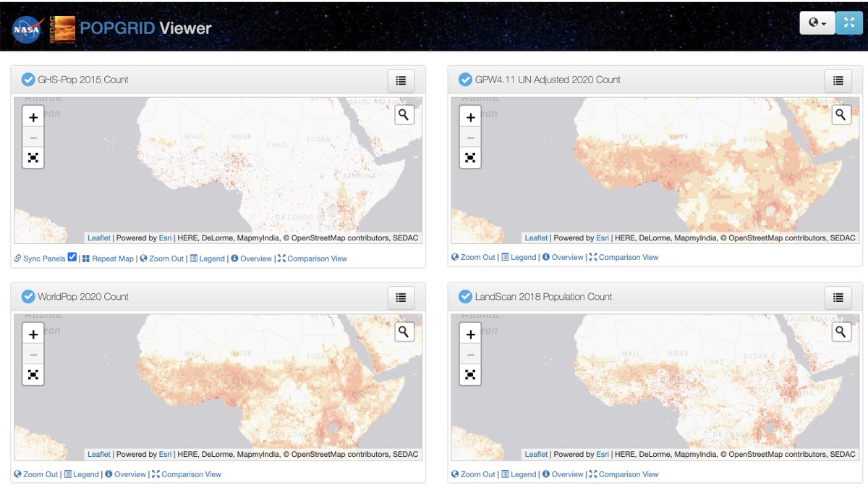
Task: Open Overview for WorldPop panel
Action: pos(126,474)
